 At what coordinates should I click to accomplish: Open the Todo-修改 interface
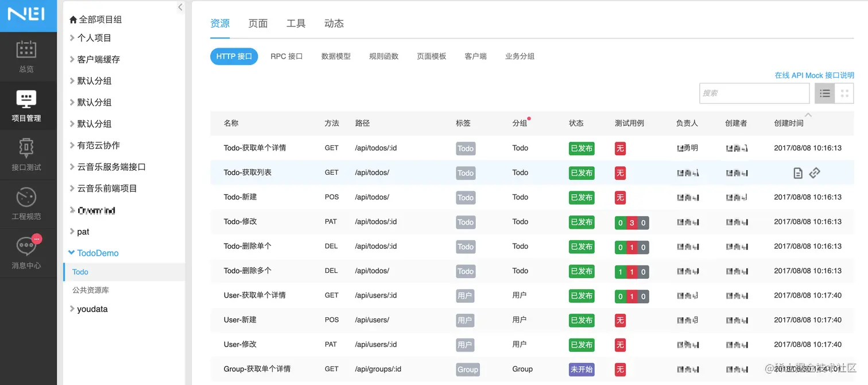coord(240,222)
